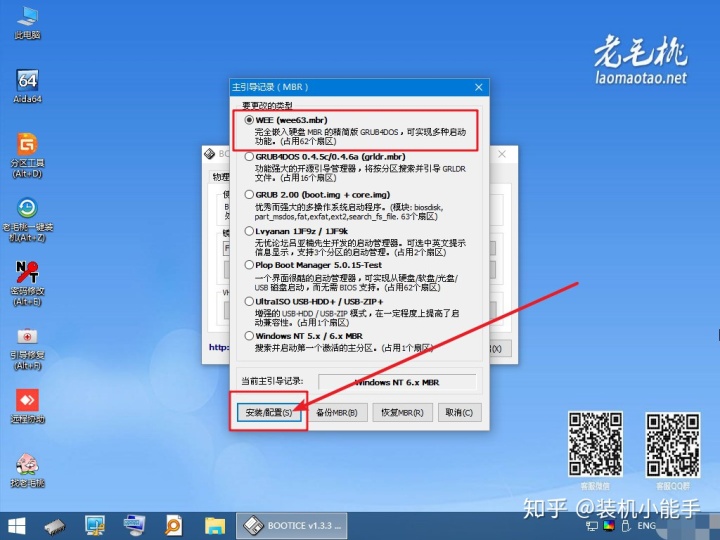The height and width of the screenshot is (540, 720).
Task: Close the 主引导记录 (MBR) dialog
Action: coord(478,87)
